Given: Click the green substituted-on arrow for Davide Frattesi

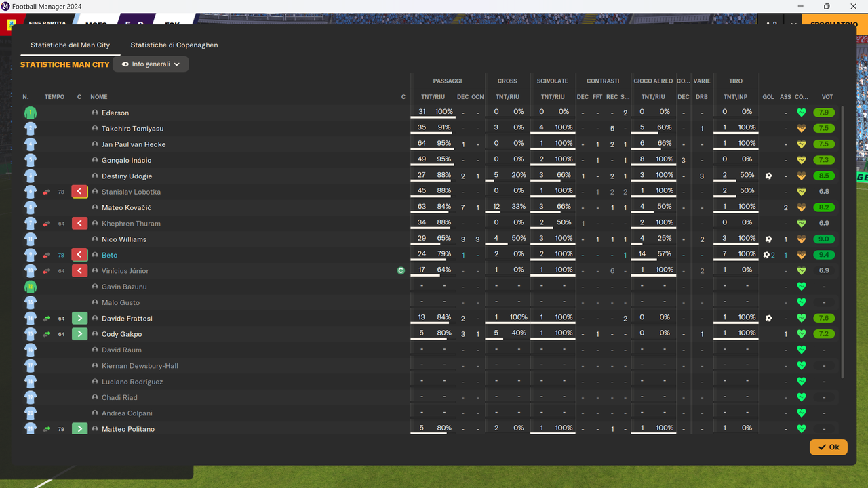Looking at the screenshot, I should click(79, 318).
